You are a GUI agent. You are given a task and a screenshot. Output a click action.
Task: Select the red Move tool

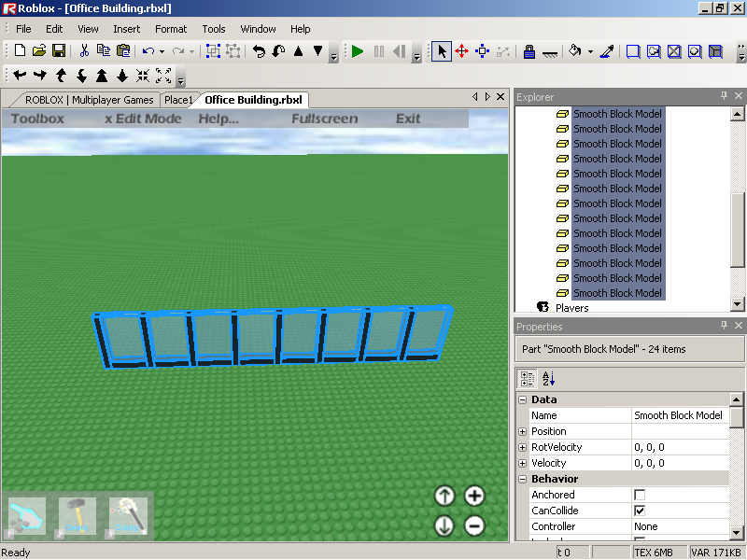[x=461, y=51]
